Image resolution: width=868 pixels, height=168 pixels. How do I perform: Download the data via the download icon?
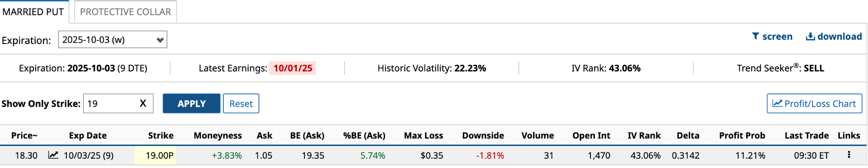[x=834, y=36]
